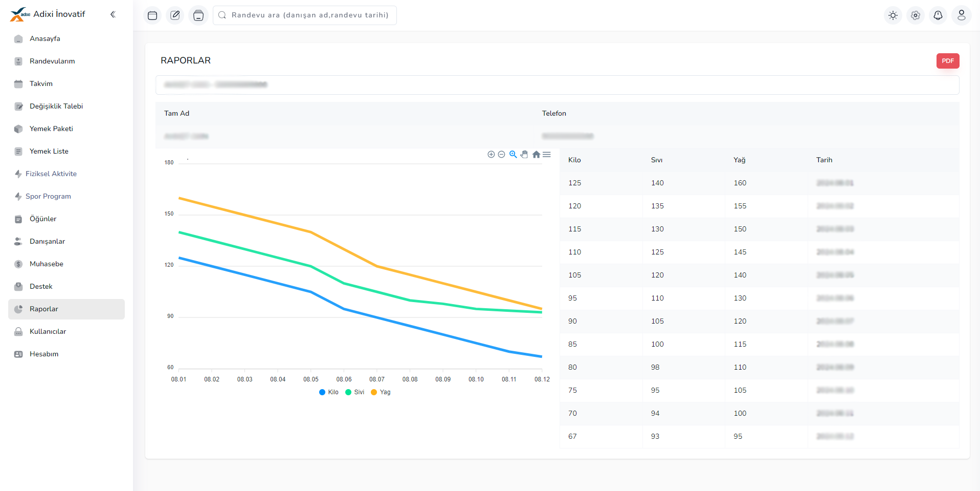Open Danışanlar in the sidebar
The width and height of the screenshot is (980, 491).
coord(66,242)
